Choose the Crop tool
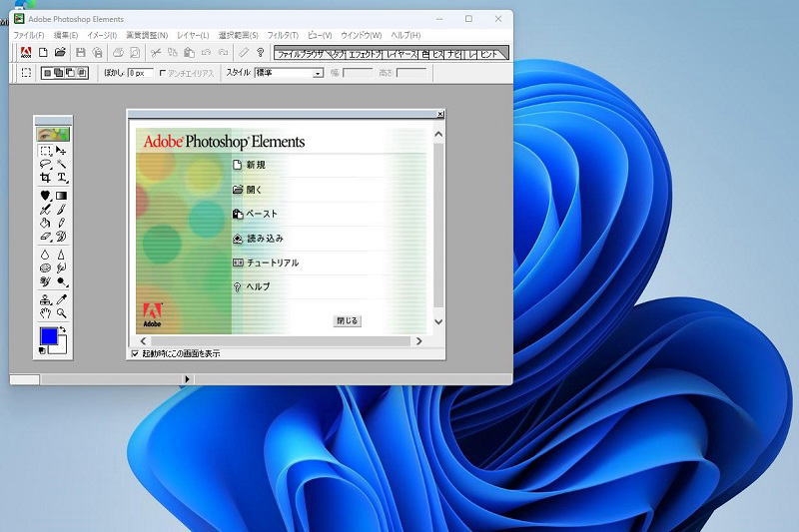This screenshot has width=799, height=532. [46, 178]
